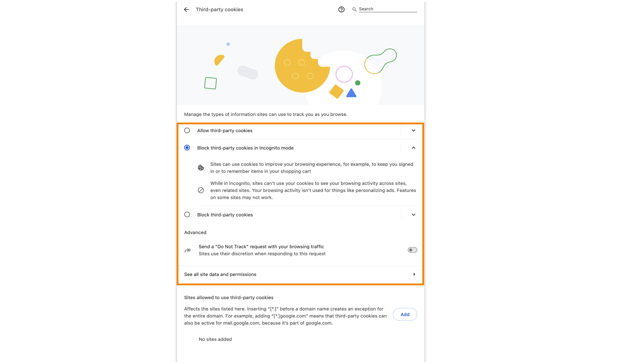Expand the Allow third-party cookies dropdown
This screenshot has height=364, width=620.
tap(413, 130)
